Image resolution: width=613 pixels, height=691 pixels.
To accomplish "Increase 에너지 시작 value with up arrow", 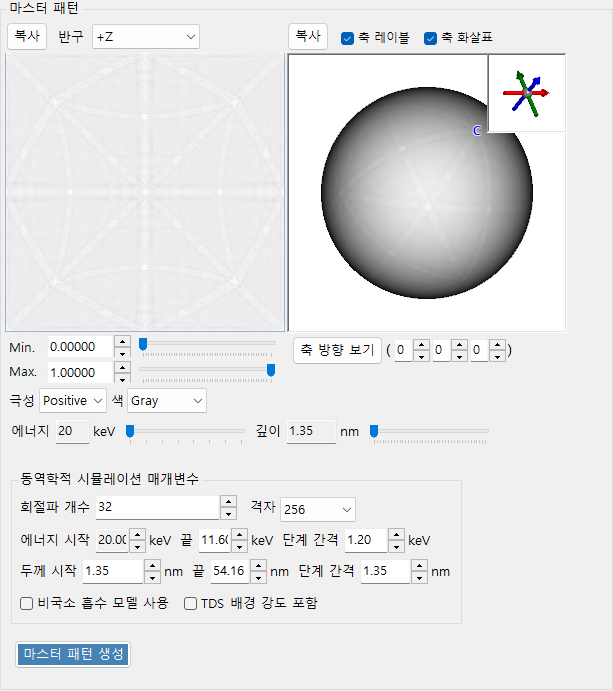I will (x=137, y=535).
